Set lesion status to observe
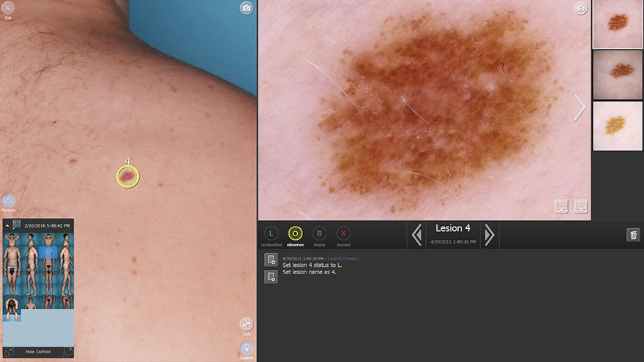The image size is (644, 362). pos(295,234)
